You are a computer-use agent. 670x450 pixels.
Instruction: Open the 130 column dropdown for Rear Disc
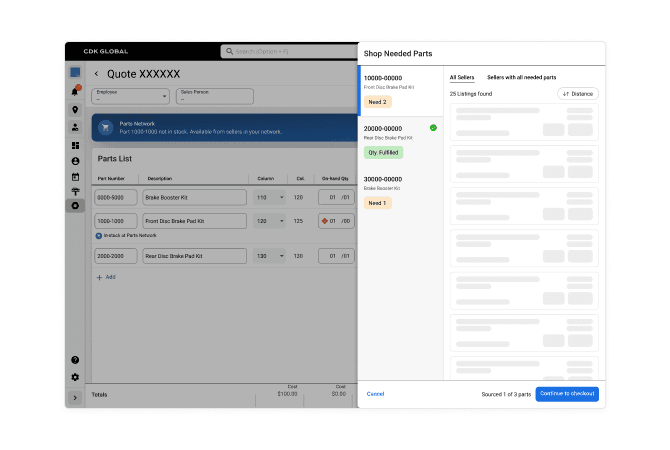click(x=269, y=256)
